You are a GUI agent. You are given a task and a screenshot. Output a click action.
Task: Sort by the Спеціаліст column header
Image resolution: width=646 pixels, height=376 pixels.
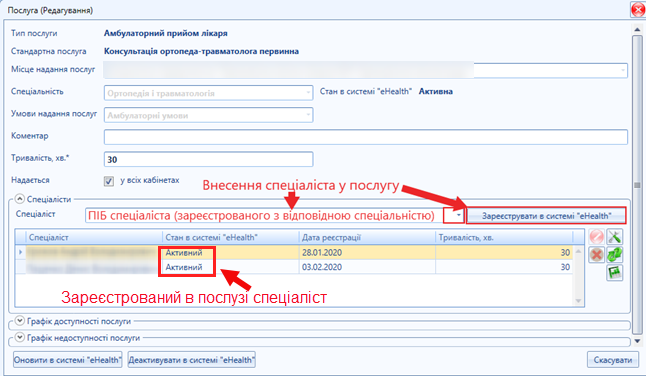pyautogui.click(x=94, y=237)
